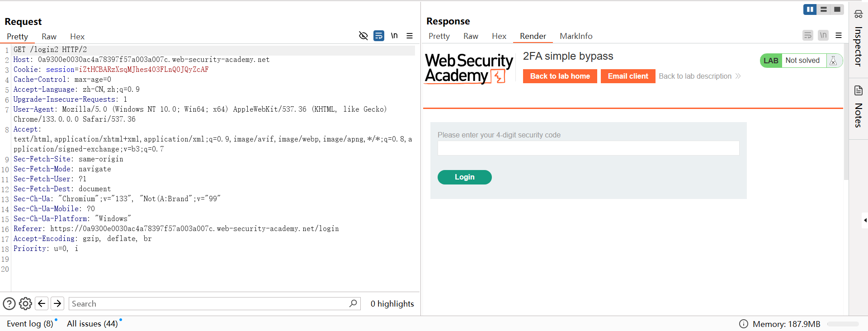
Task: Toggle request newline characters (\n) display
Action: (x=394, y=36)
